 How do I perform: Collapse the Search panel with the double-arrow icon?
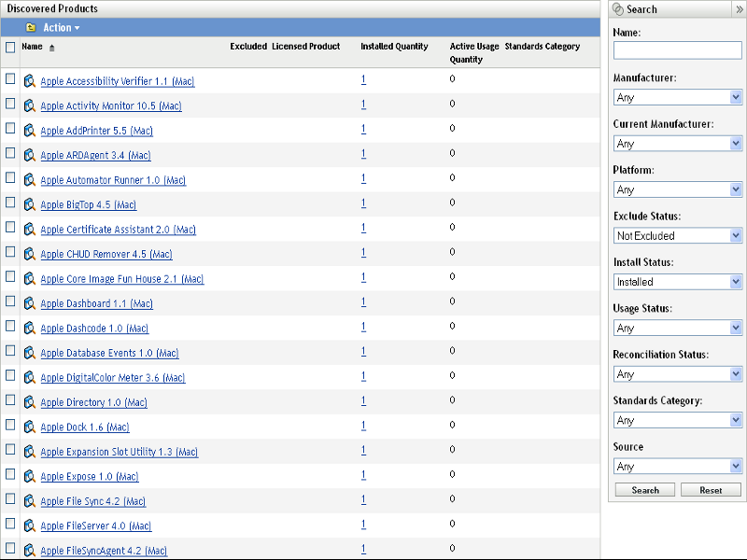(740, 9)
